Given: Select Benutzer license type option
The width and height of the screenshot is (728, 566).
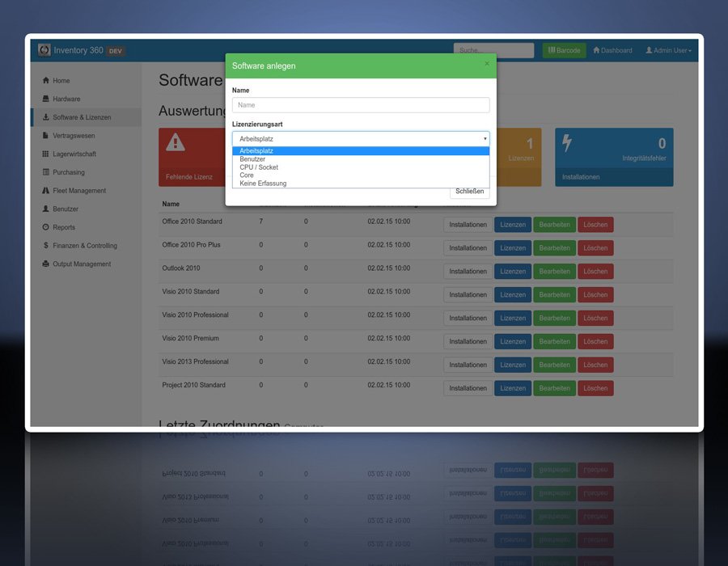Looking at the screenshot, I should click(361, 159).
